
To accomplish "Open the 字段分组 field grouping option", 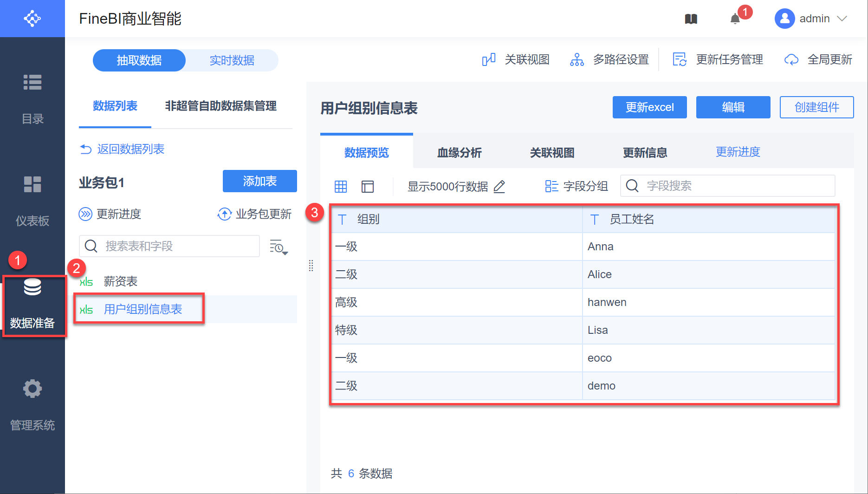I will pyautogui.click(x=577, y=186).
